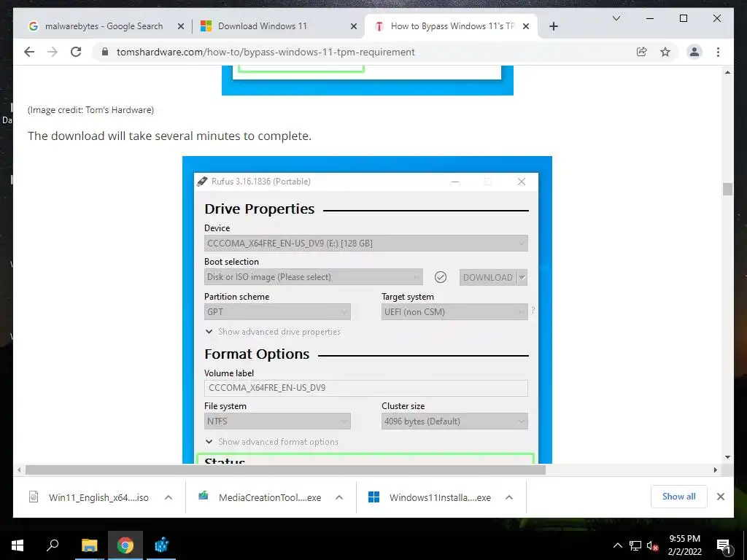Click the browser forward arrow
The width and height of the screenshot is (747, 560).
(x=53, y=52)
